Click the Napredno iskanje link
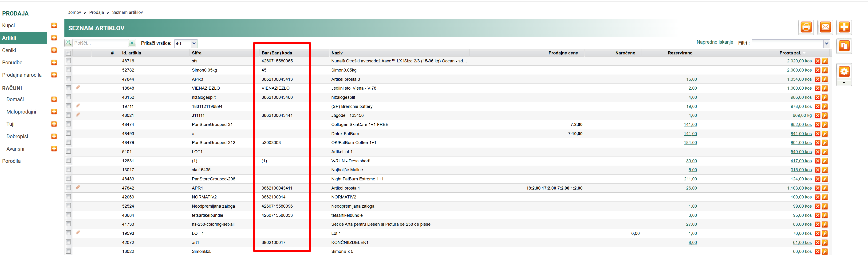The image size is (868, 255). point(715,42)
